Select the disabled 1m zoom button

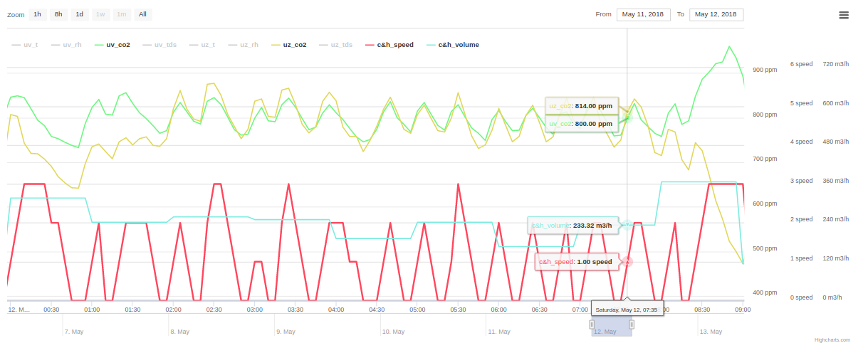tap(122, 14)
